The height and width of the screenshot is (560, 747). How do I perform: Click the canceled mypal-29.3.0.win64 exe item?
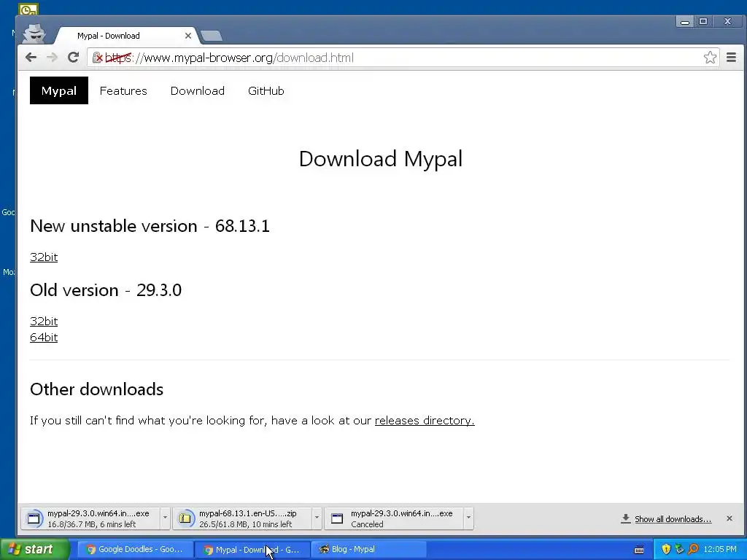point(394,518)
